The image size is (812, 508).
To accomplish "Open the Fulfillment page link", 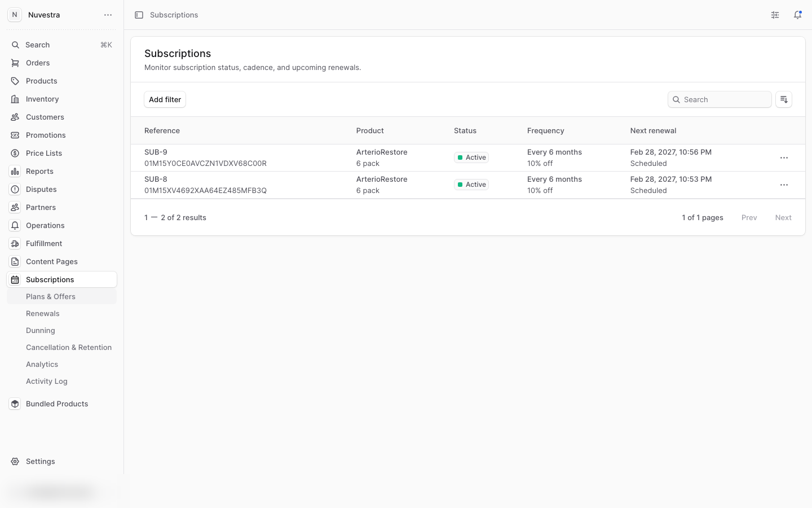I will (x=61, y=243).
